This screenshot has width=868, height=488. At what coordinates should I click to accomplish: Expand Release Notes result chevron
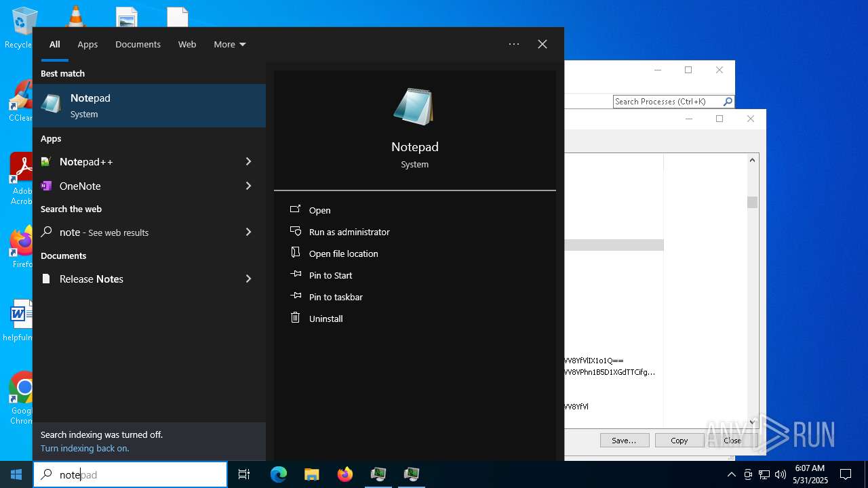pos(248,279)
